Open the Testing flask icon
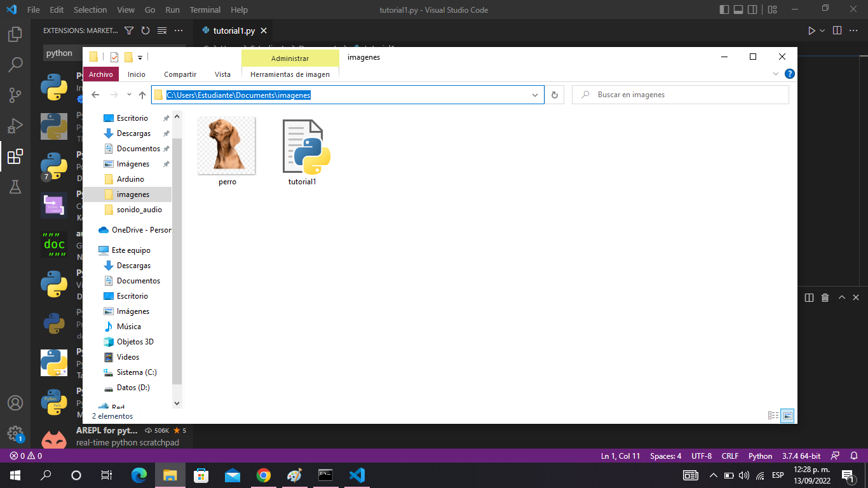 [15, 187]
